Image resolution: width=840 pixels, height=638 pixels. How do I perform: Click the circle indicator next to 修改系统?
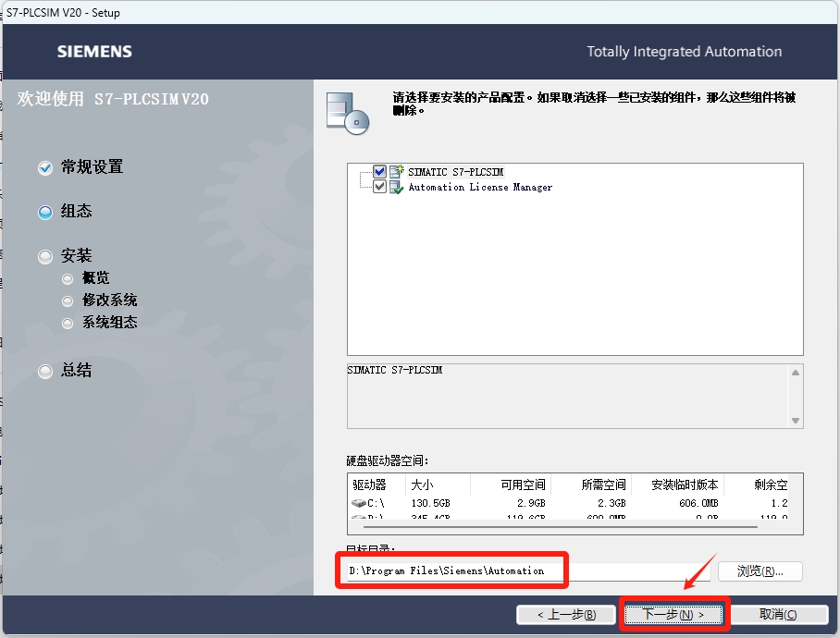[67, 301]
